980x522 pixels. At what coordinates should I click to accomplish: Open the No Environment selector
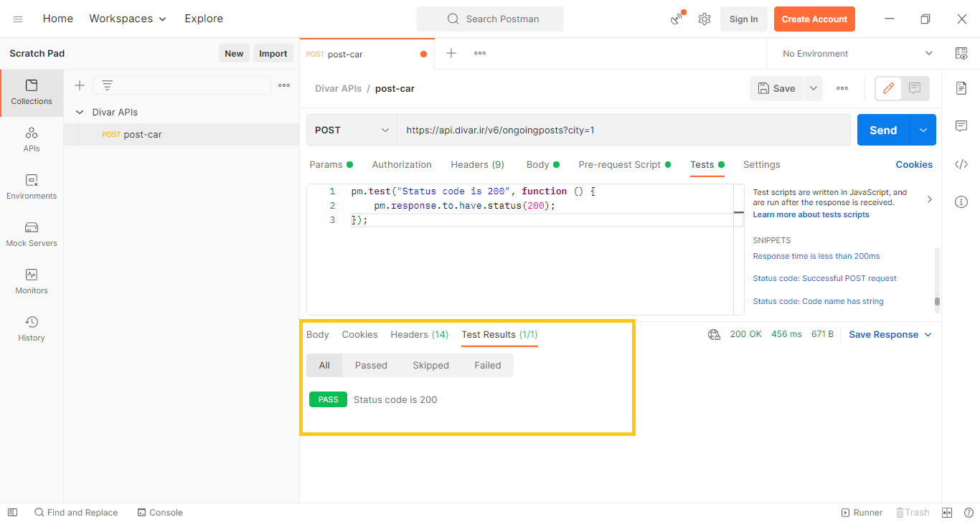[x=857, y=54]
